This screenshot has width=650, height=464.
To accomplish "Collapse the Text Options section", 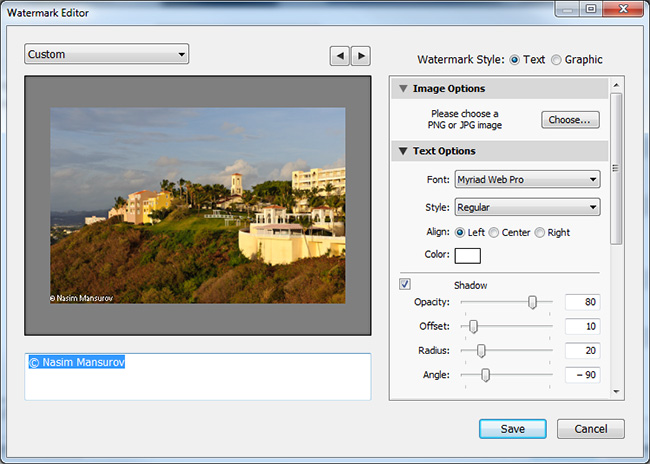I will coord(403,152).
